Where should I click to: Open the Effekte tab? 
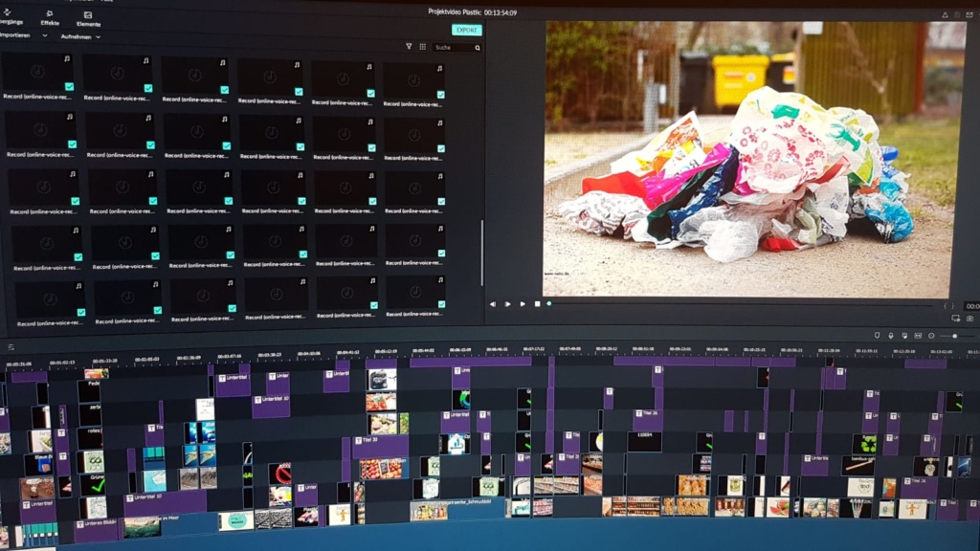click(x=50, y=18)
